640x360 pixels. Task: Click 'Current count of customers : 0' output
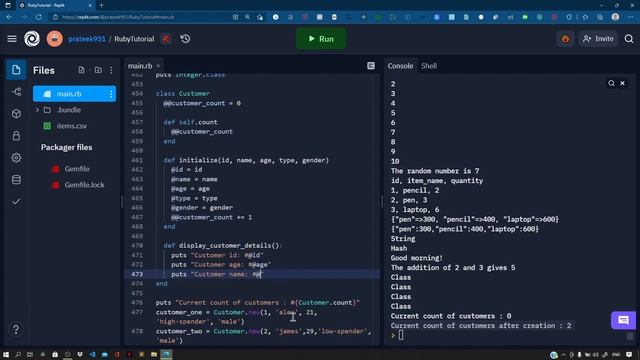[x=451, y=316]
